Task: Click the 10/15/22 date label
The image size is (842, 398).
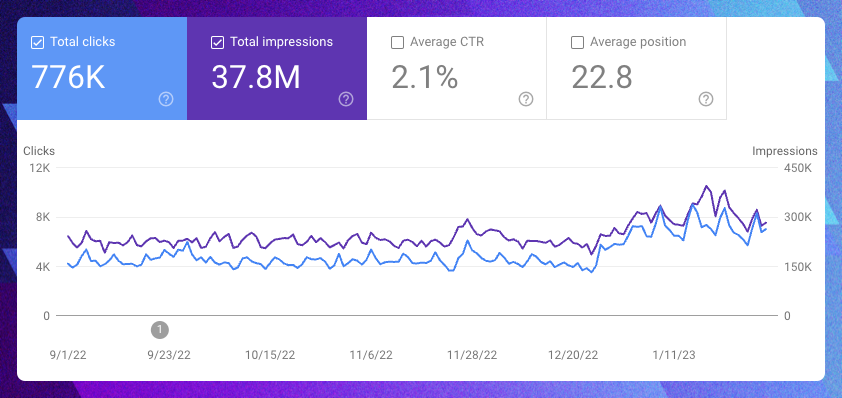Action: [270, 355]
